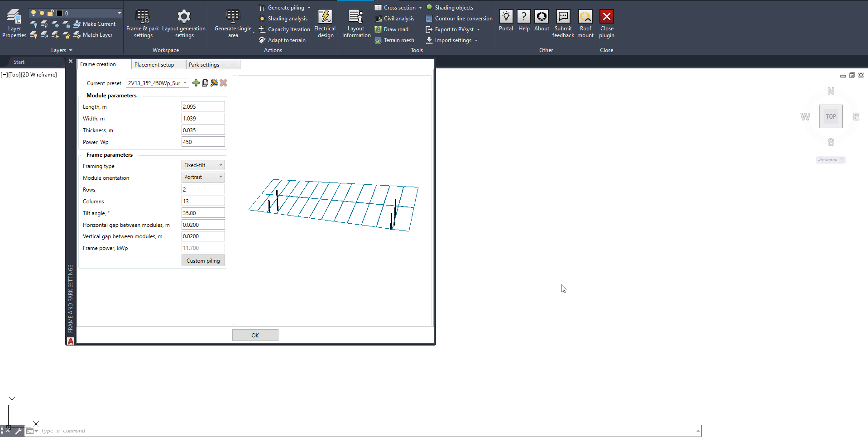This screenshot has height=437, width=868.
Task: Open Unnamed UCS dropdown under view cube
Action: point(831,159)
